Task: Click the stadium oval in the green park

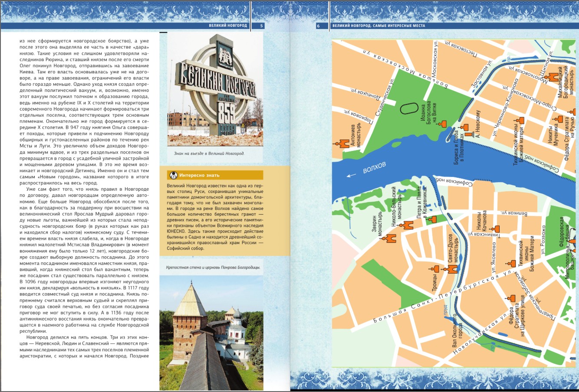Action: tap(408, 108)
